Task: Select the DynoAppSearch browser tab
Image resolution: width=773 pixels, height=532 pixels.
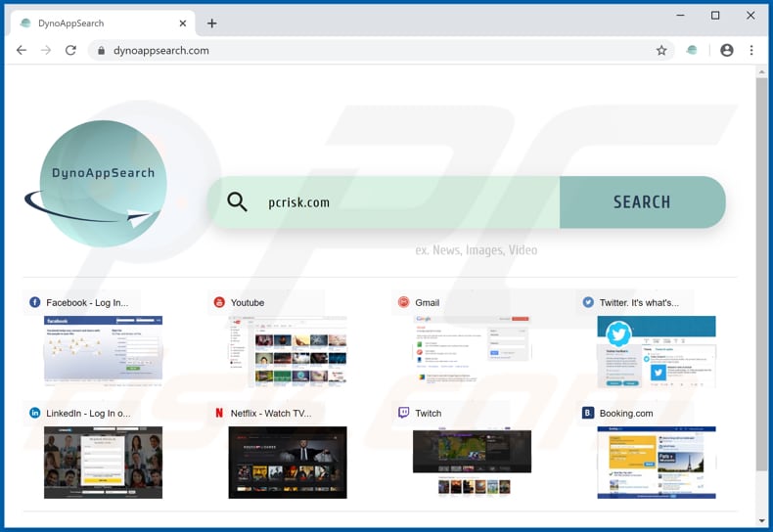Action: pos(102,23)
